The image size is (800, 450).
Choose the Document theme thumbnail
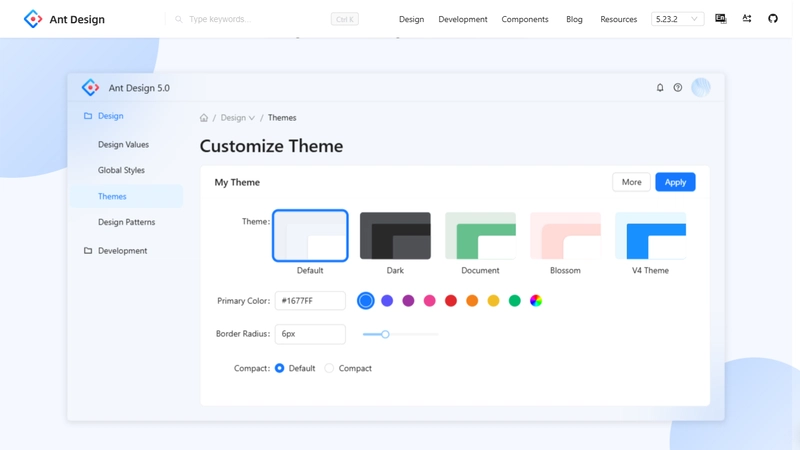pos(480,236)
